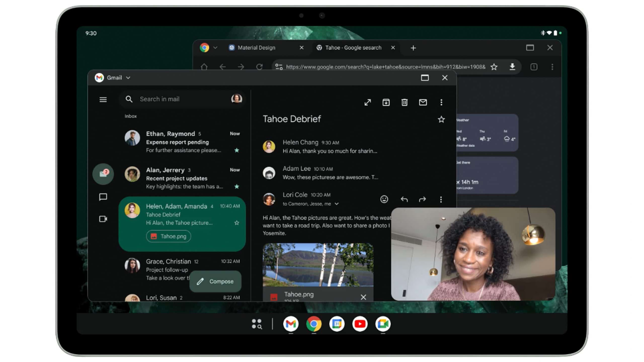Select the Chat icon in Gmail's sidebar
The width and height of the screenshot is (644, 362).
pyautogui.click(x=103, y=197)
